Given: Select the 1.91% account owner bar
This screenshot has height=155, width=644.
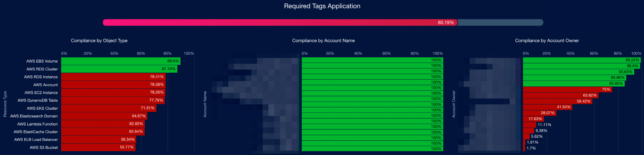Looking at the screenshot, I should [524, 142].
